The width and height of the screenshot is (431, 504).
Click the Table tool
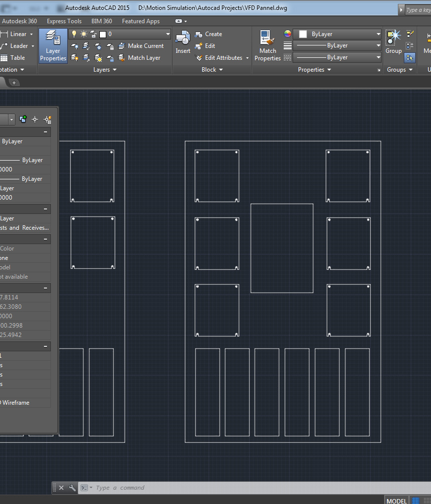tap(13, 58)
